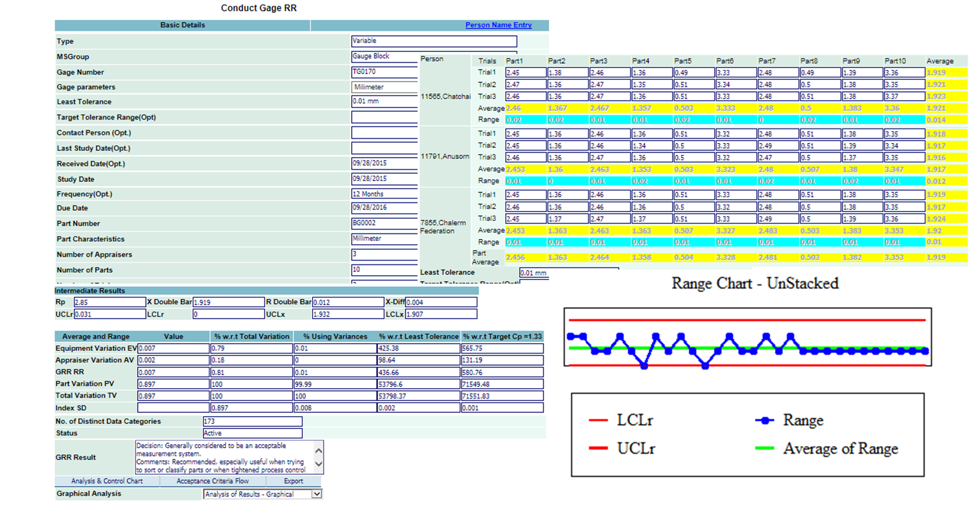This screenshot has width=980, height=517.
Task: Click the GRR Result decision text area
Action: [x=225, y=457]
